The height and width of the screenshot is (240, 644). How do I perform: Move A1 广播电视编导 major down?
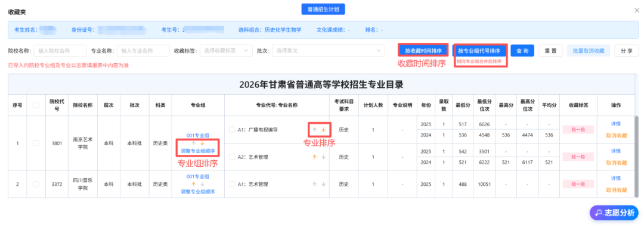click(324, 130)
